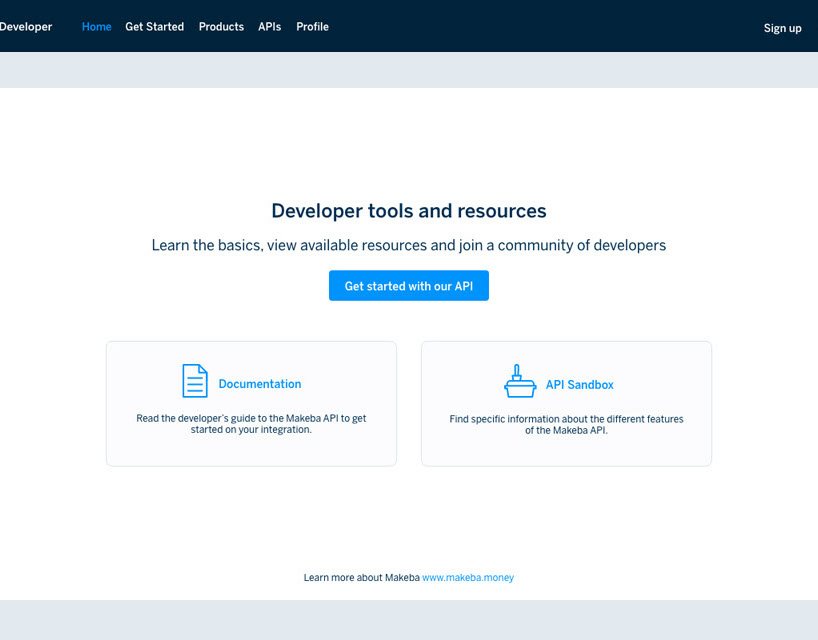This screenshot has width=818, height=640.
Task: Open the Home nav item
Action: 97,27
